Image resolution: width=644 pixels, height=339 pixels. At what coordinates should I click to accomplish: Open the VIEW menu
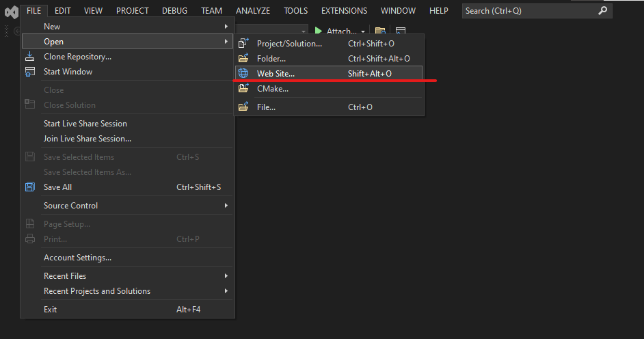point(93,11)
